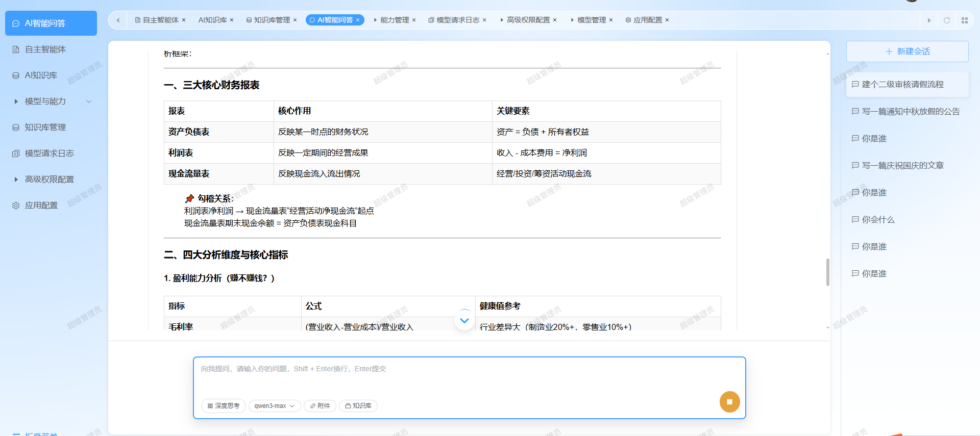Start a new chat with 新建会话
Screen dimensions: 980x436
(x=908, y=52)
